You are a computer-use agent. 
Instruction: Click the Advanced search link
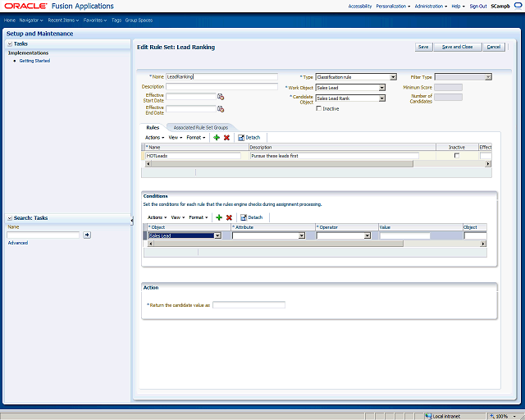tap(18, 243)
